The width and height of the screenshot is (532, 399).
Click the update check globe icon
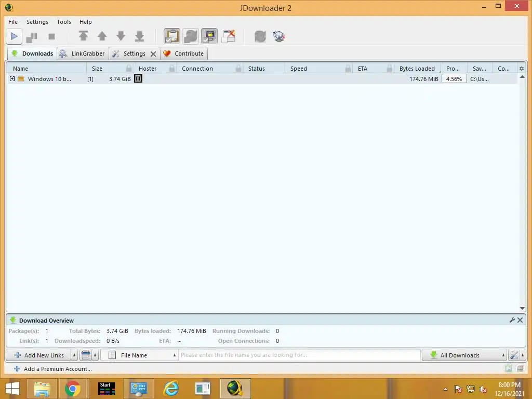click(279, 36)
